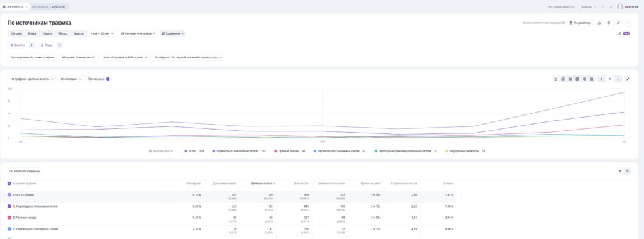Click the magnifier icon in Переходы из поисковых систем row

14,206
